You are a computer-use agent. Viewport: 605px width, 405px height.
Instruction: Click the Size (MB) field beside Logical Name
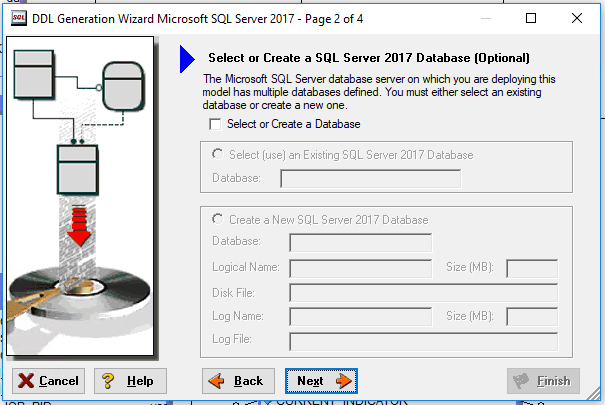(532, 268)
